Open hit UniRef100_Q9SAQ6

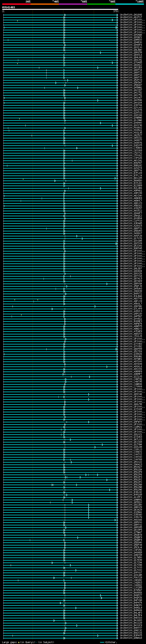coord(131,35)
